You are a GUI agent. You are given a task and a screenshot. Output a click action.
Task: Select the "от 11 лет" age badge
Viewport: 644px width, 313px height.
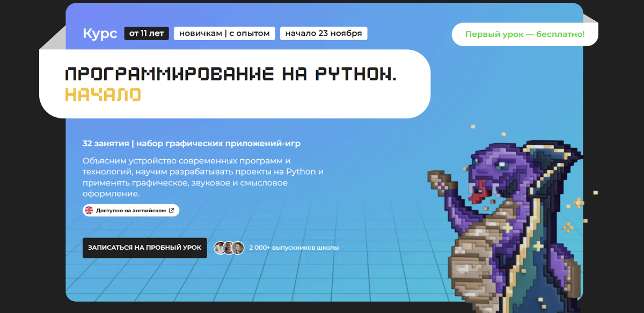147,33
